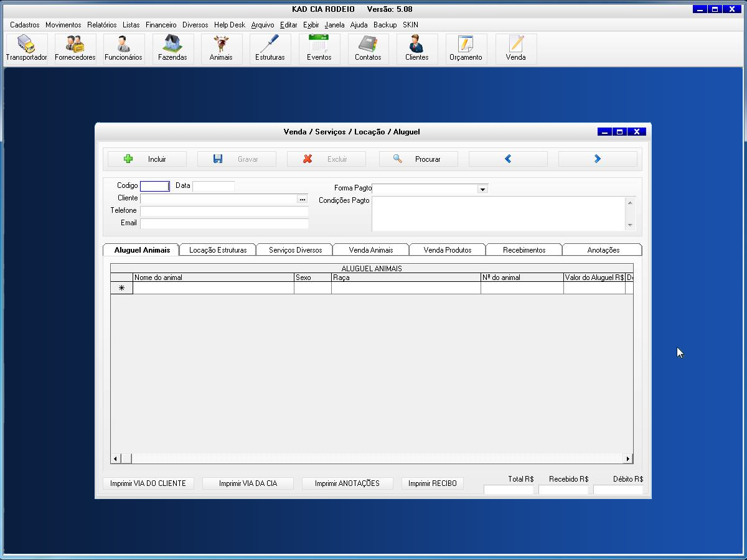Click the new row asterisk selector

[x=122, y=288]
